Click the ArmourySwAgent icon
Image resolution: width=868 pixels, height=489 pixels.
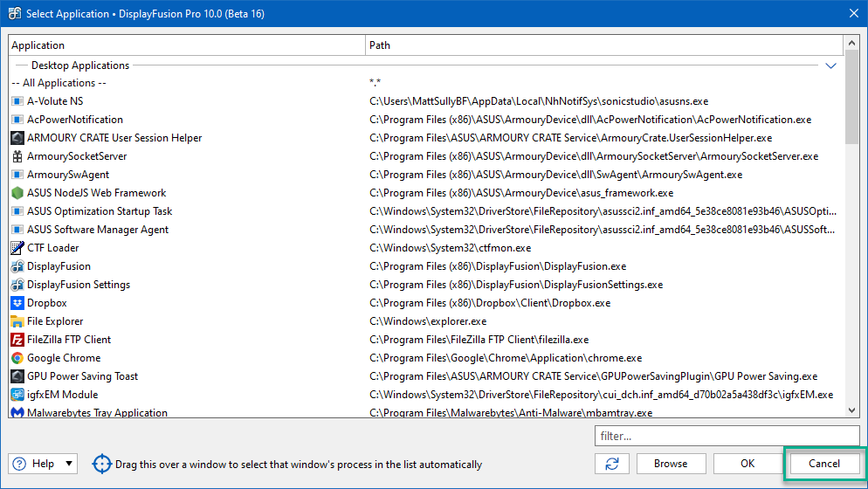tap(17, 175)
